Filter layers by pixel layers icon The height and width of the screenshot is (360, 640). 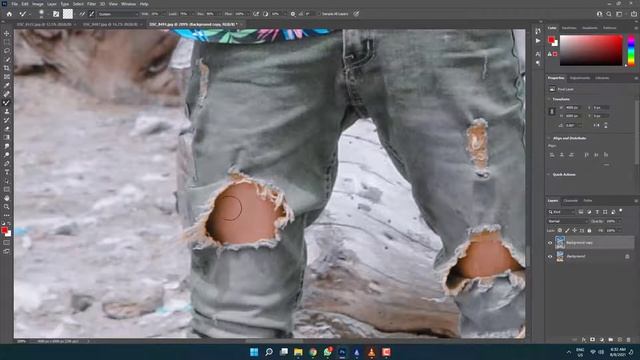pyautogui.click(x=581, y=212)
